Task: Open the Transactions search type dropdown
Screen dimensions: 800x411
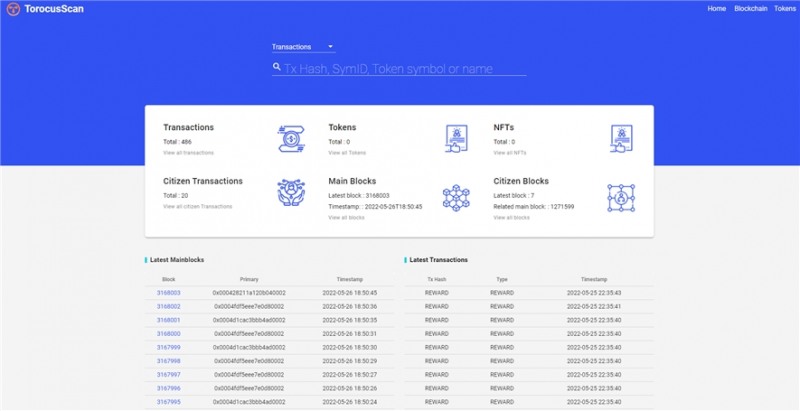Action: click(x=303, y=46)
